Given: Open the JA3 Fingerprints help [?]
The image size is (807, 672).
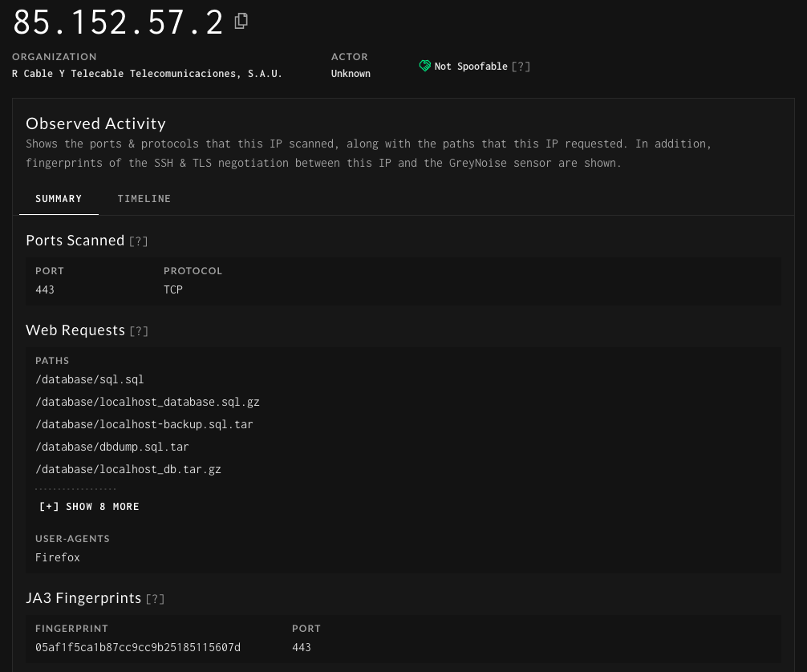Looking at the screenshot, I should [155, 599].
